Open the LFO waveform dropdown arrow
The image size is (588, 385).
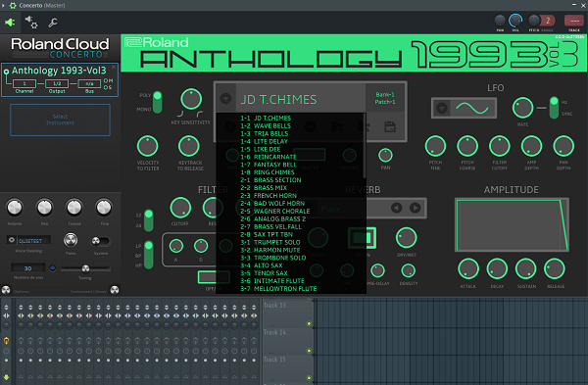point(442,109)
